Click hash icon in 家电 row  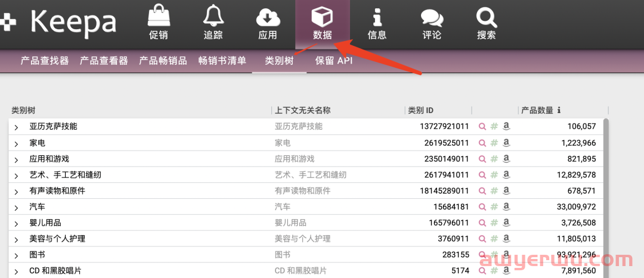(x=494, y=143)
